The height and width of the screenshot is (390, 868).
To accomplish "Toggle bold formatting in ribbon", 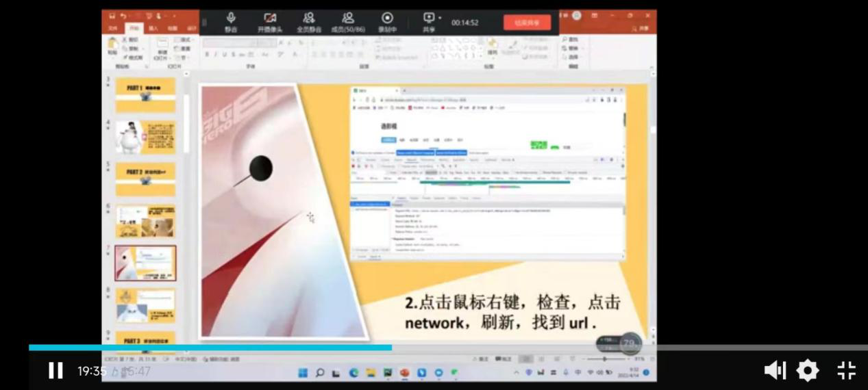I will [207, 55].
